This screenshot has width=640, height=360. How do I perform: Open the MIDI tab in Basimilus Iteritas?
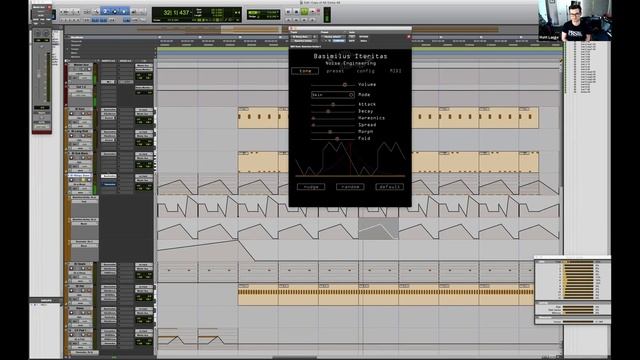pos(395,71)
